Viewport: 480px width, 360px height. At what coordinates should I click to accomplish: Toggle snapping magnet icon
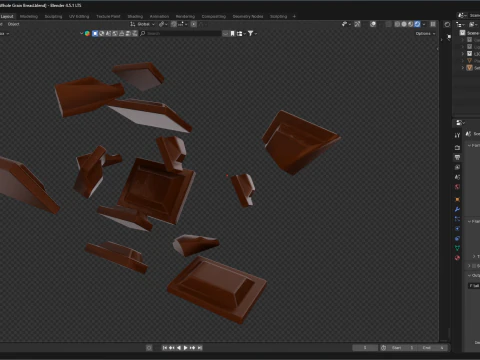[174, 24]
